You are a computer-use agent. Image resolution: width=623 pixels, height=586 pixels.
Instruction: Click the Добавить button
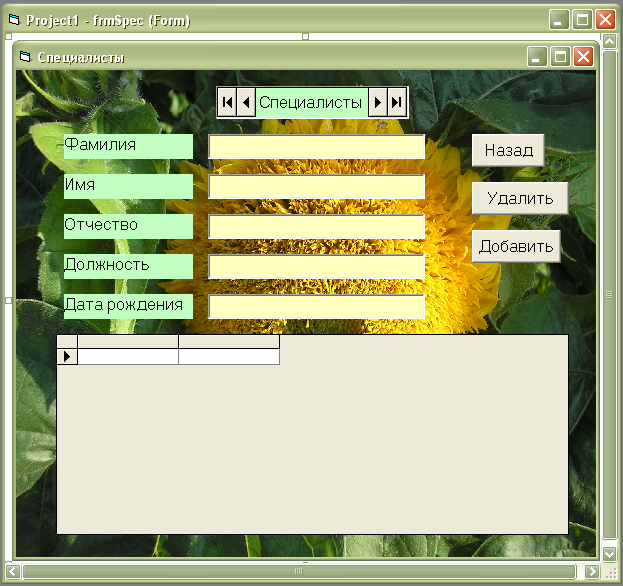(x=516, y=246)
